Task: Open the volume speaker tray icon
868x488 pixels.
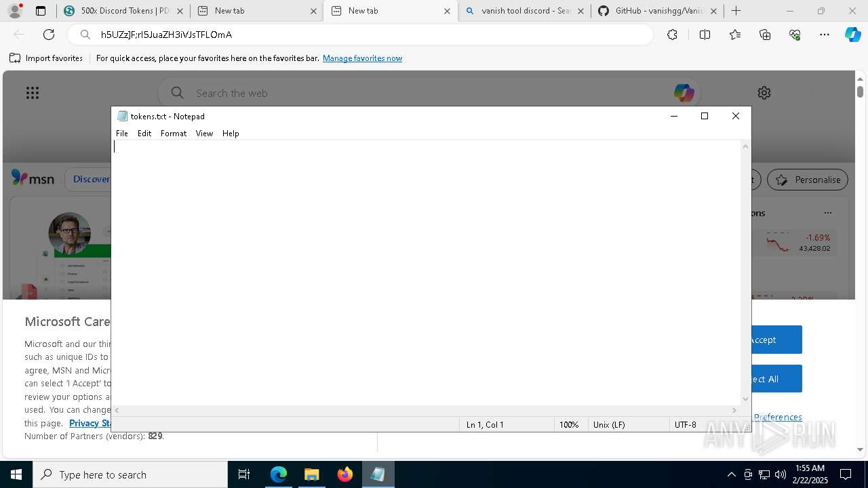Action: point(781,474)
